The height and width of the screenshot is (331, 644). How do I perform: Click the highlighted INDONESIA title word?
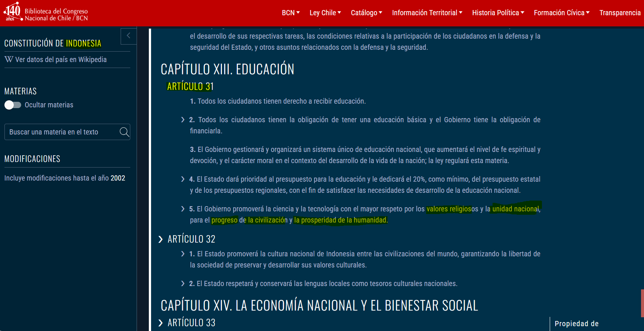click(84, 43)
